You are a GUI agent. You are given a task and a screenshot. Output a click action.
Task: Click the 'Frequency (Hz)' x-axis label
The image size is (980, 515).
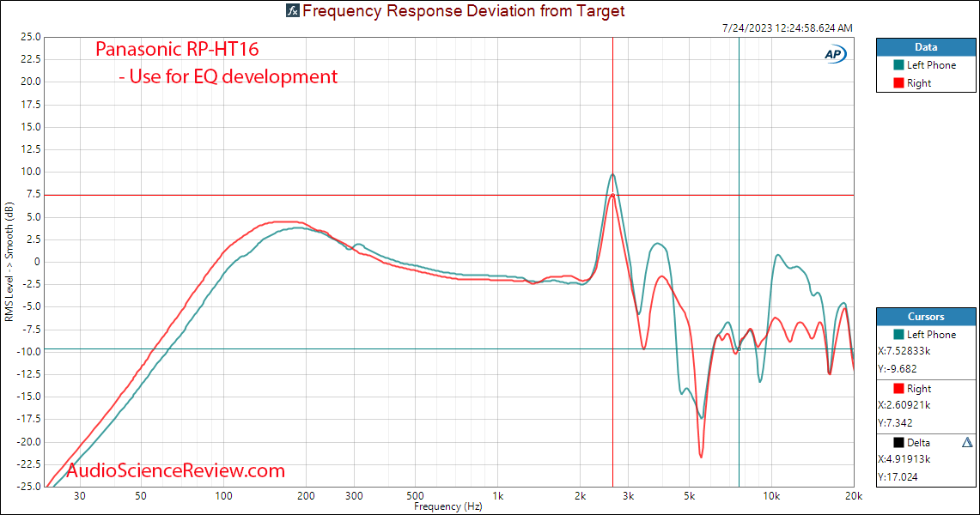(x=447, y=506)
